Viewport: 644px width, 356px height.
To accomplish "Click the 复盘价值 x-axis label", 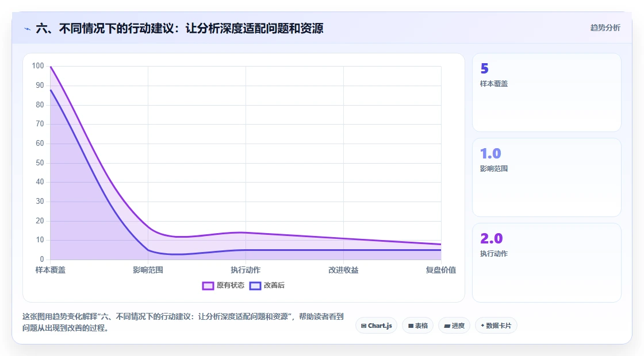I will tap(440, 270).
